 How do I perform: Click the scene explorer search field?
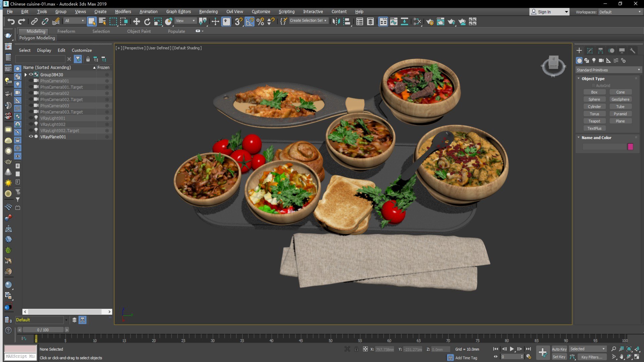tap(40, 59)
